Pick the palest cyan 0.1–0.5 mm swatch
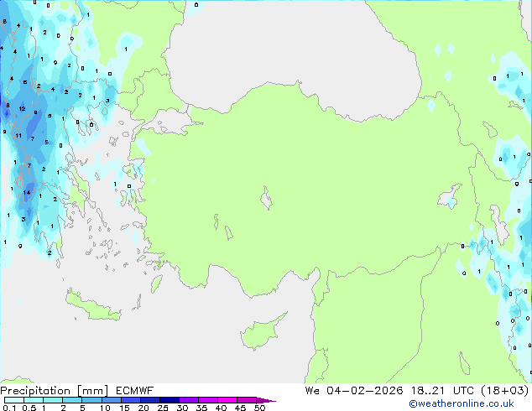Viewport: 532px width, 411px height. pyautogui.click(x=14, y=400)
